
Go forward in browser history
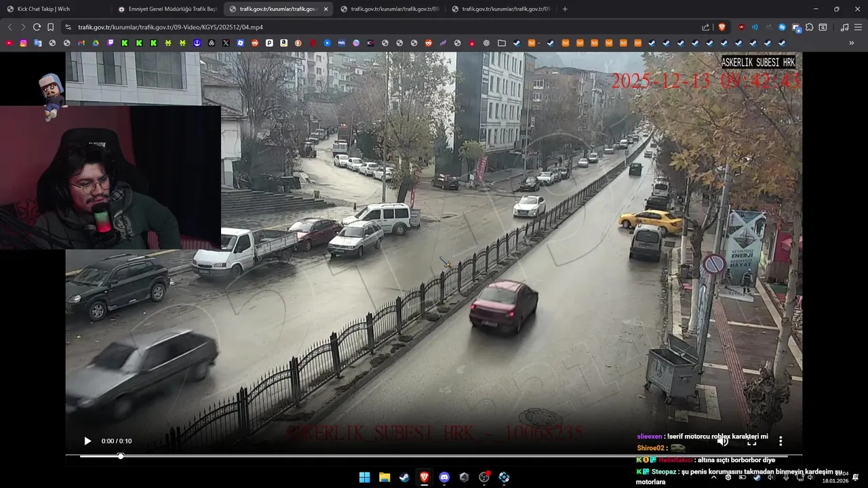pyautogui.click(x=23, y=27)
